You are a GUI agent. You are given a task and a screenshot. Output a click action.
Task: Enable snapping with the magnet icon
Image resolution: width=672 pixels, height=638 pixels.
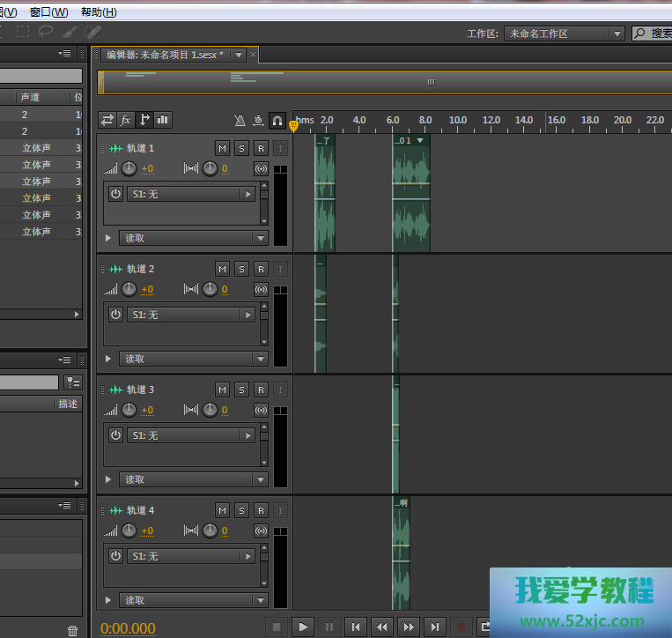pos(277,121)
